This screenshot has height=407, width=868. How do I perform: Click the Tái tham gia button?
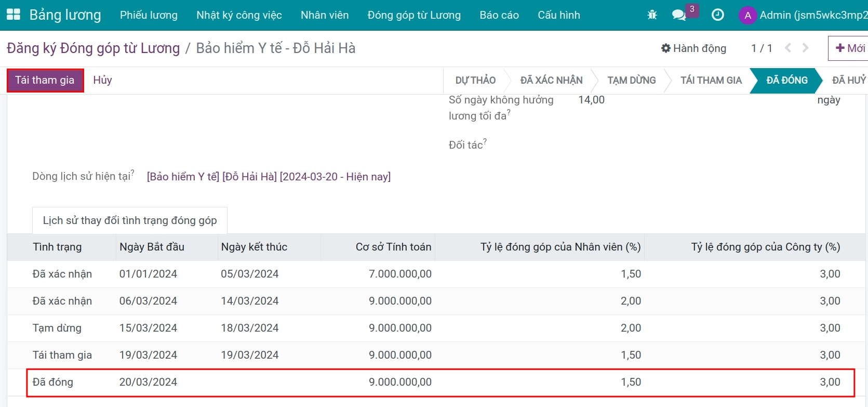point(45,80)
